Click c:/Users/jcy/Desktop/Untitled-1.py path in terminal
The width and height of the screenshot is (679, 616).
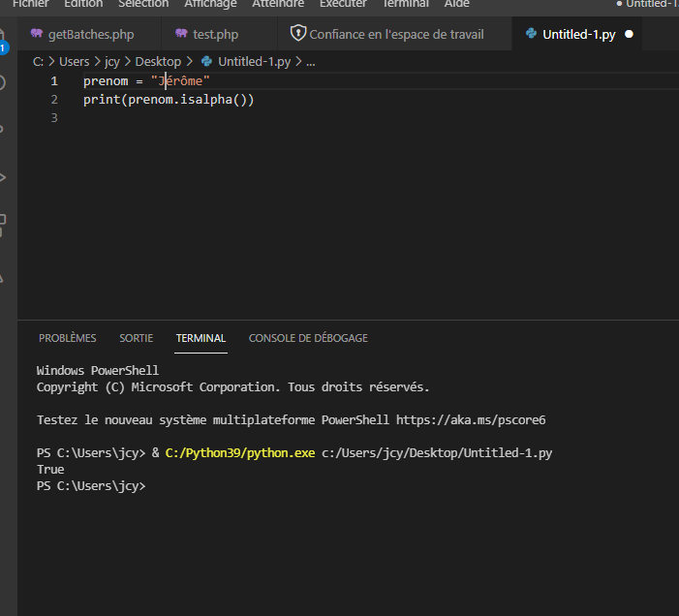tap(437, 453)
